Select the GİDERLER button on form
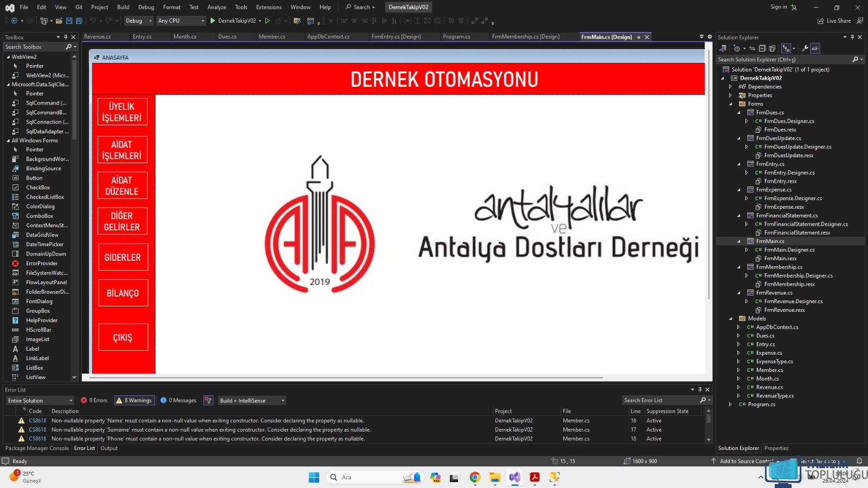Image resolution: width=868 pixels, height=488 pixels. coord(123,258)
